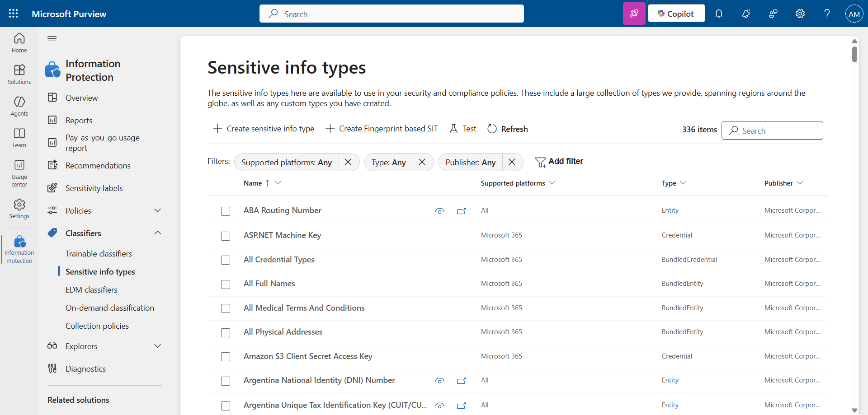Image resolution: width=868 pixels, height=415 pixels.
Task: Focus the sensitive info types search field
Action: point(772,131)
